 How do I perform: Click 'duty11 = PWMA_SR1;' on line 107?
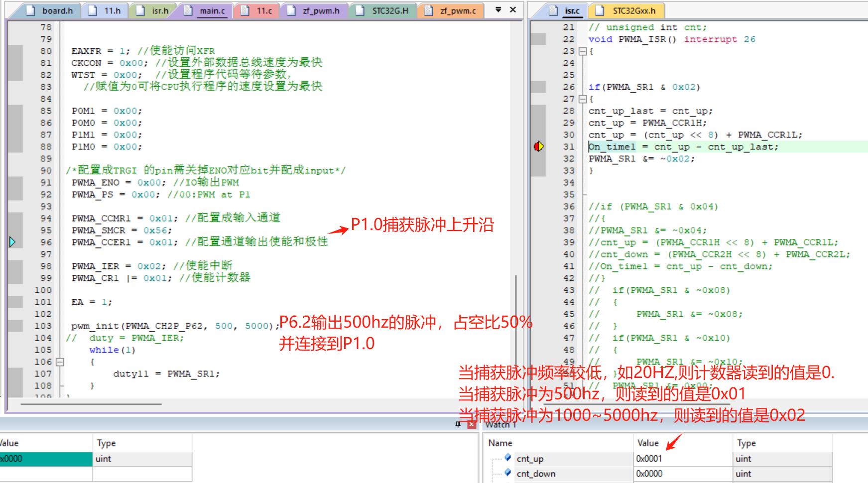click(x=166, y=374)
